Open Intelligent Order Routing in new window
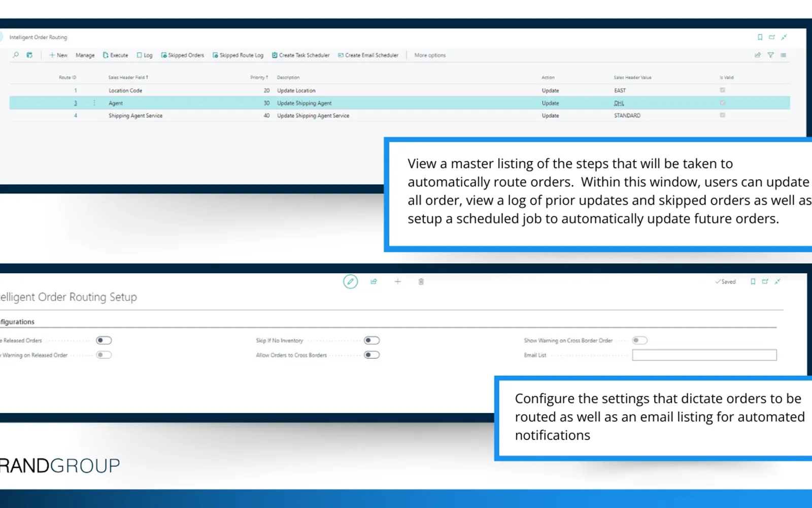The height and width of the screenshot is (508, 812). click(x=772, y=37)
